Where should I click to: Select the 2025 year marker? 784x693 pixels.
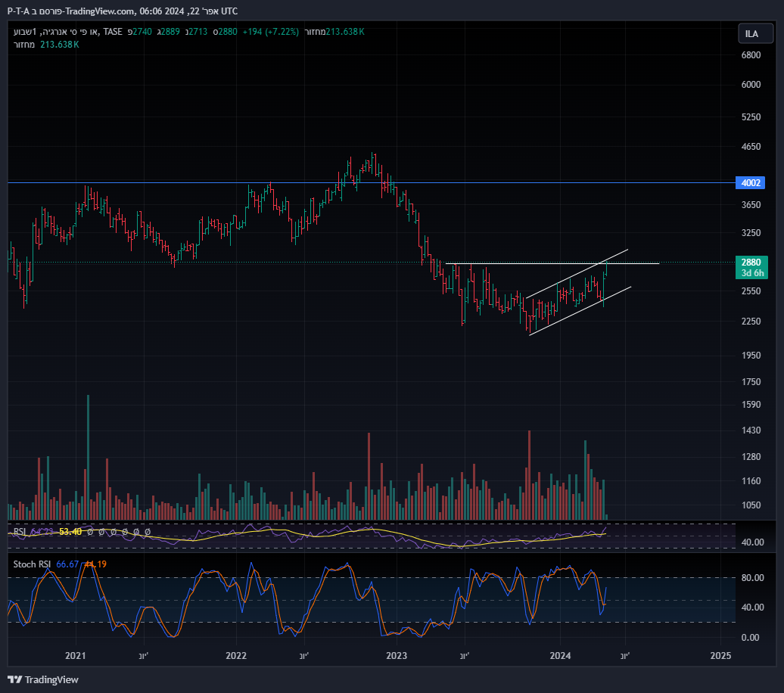720,655
